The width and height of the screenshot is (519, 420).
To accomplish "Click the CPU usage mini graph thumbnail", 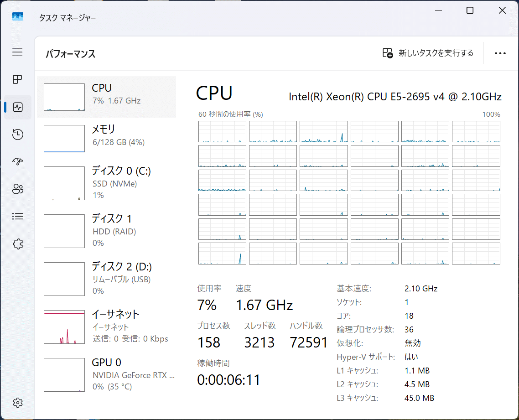I will click(x=64, y=97).
